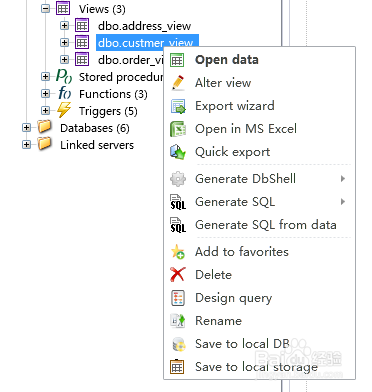Select Export wizard menu entry
This screenshot has width=372, height=392.
pos(259,106)
